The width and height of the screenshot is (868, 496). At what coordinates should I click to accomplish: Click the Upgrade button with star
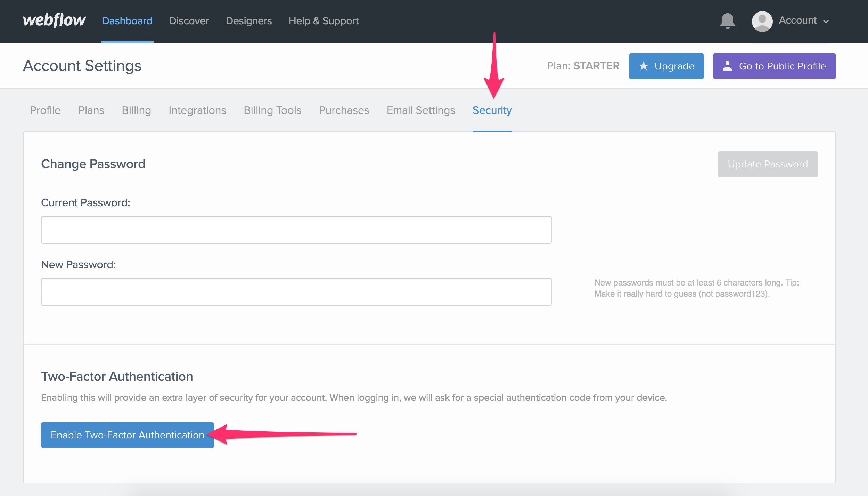[666, 66]
